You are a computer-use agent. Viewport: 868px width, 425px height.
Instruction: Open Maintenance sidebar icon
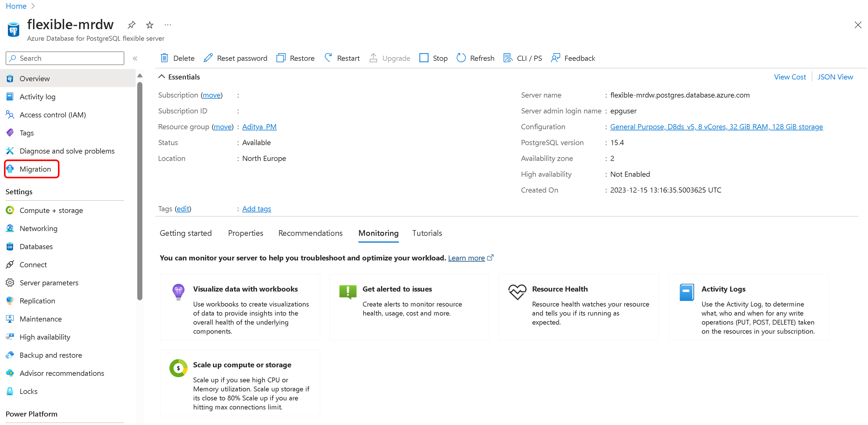pos(10,319)
